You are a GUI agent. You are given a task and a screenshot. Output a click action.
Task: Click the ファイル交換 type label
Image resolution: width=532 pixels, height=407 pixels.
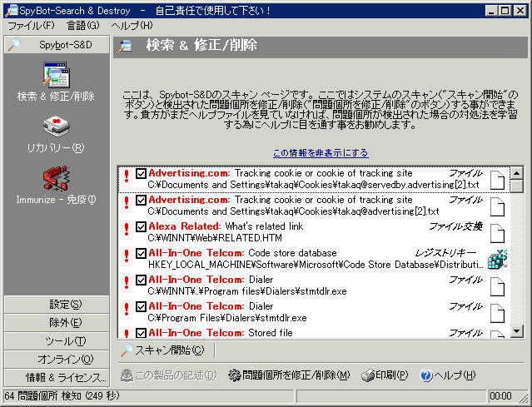[455, 226]
